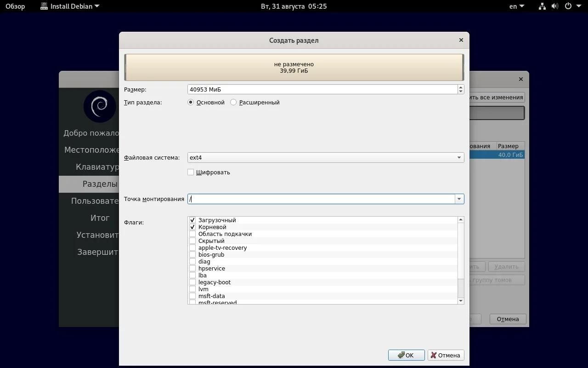This screenshot has height=368, width=588.
Task: Click the Debian swirl logo in installer sidebar
Action: 99,106
